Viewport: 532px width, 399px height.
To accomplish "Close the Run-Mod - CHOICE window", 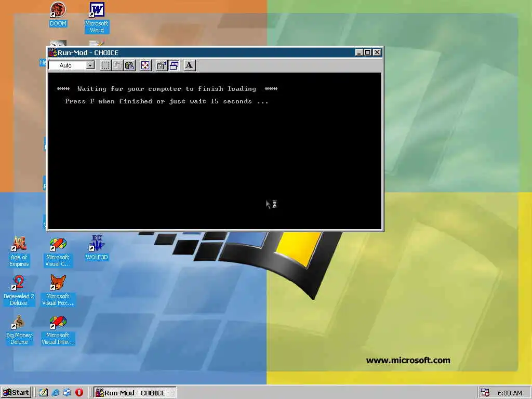I will (x=377, y=52).
